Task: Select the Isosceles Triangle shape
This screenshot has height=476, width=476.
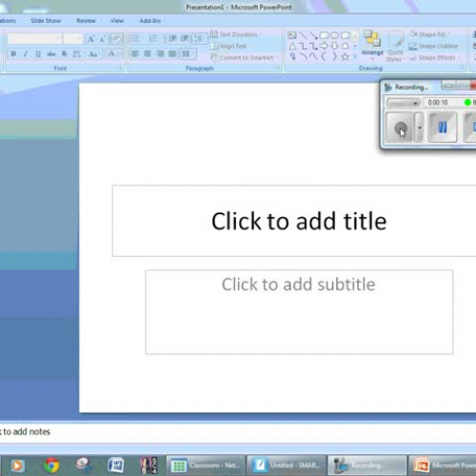Action: point(292,47)
